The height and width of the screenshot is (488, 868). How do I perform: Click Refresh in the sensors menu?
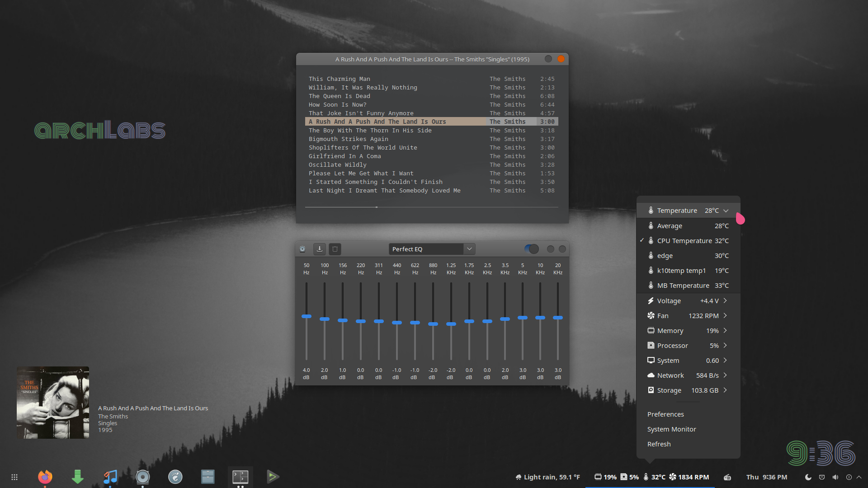(659, 444)
